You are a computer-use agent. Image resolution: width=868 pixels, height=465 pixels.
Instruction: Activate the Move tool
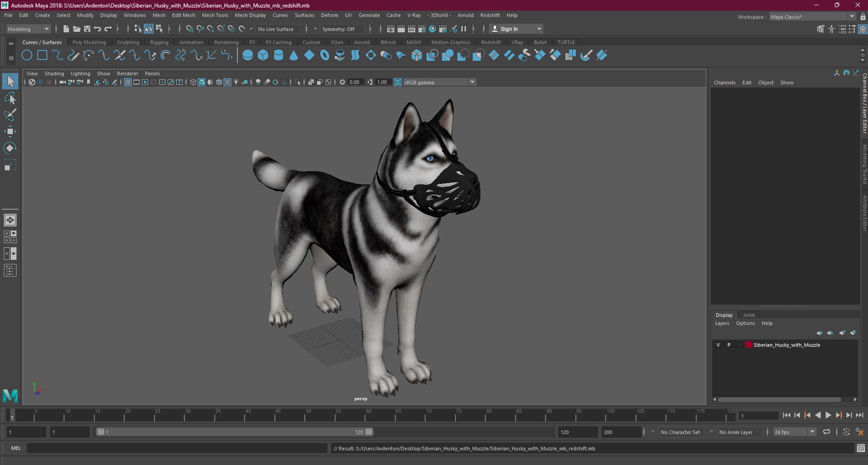coord(10,132)
